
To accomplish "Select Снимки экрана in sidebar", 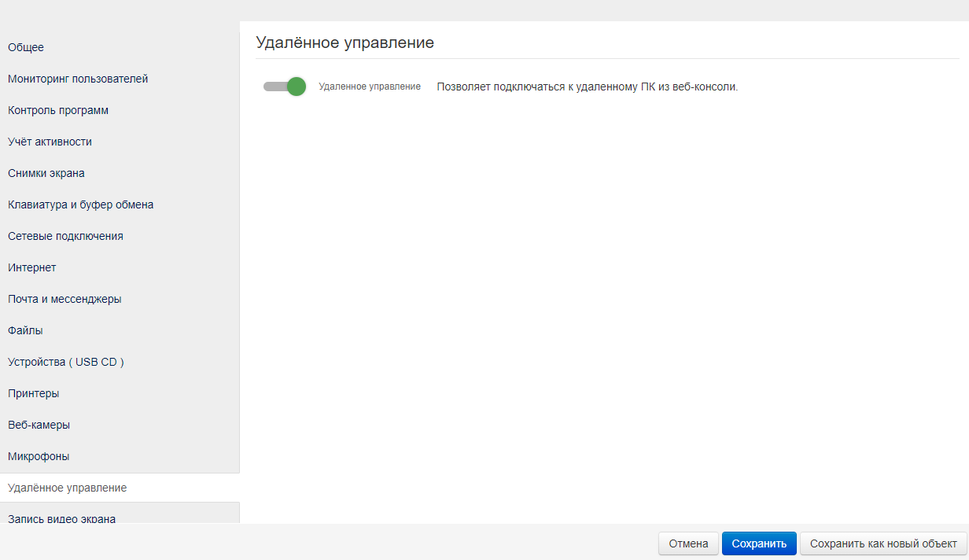I will [x=46, y=173].
